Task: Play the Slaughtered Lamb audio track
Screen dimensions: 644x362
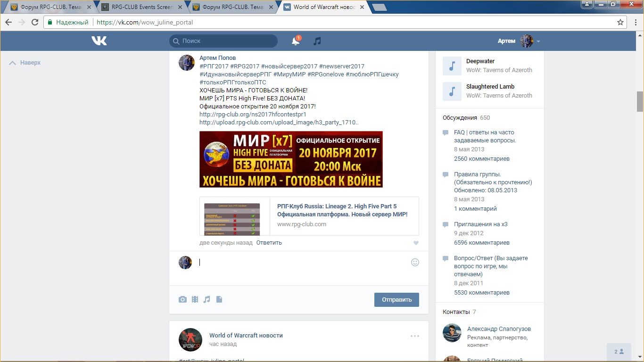Action: pyautogui.click(x=452, y=91)
